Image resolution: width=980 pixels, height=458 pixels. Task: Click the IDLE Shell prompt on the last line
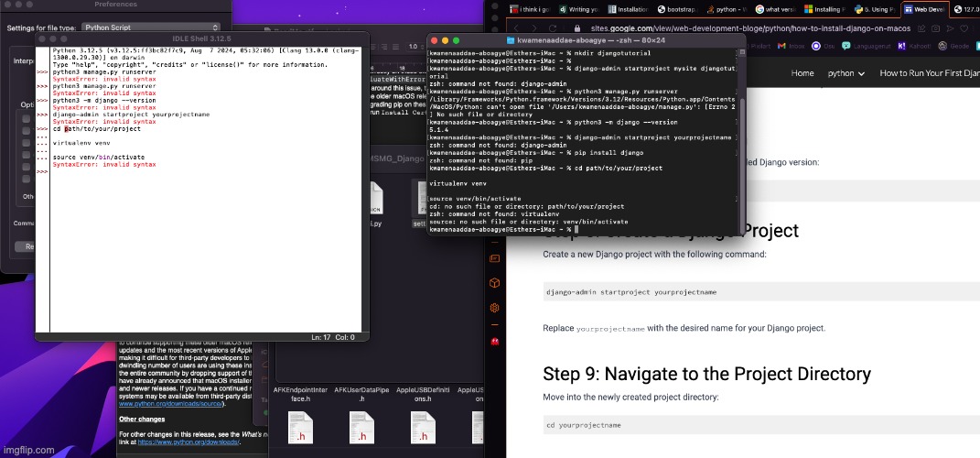pyautogui.click(x=42, y=171)
